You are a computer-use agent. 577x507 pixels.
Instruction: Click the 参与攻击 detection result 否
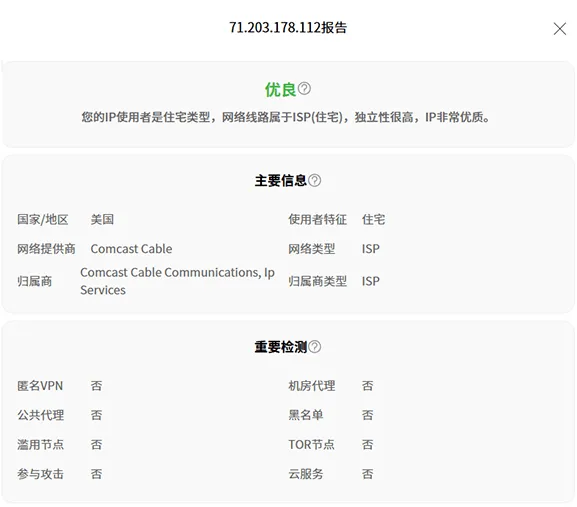coord(96,474)
